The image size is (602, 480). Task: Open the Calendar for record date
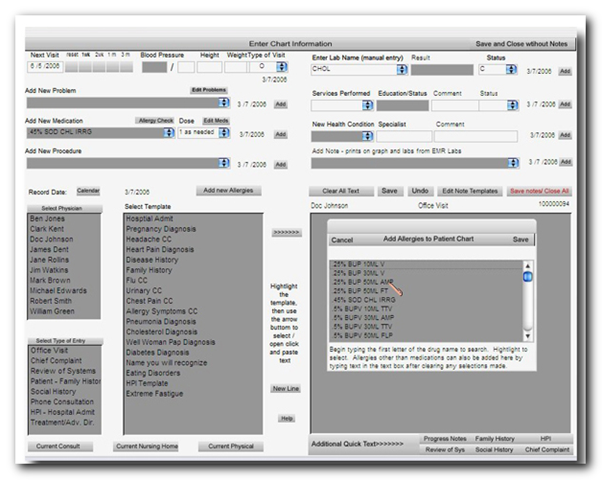coord(88,189)
